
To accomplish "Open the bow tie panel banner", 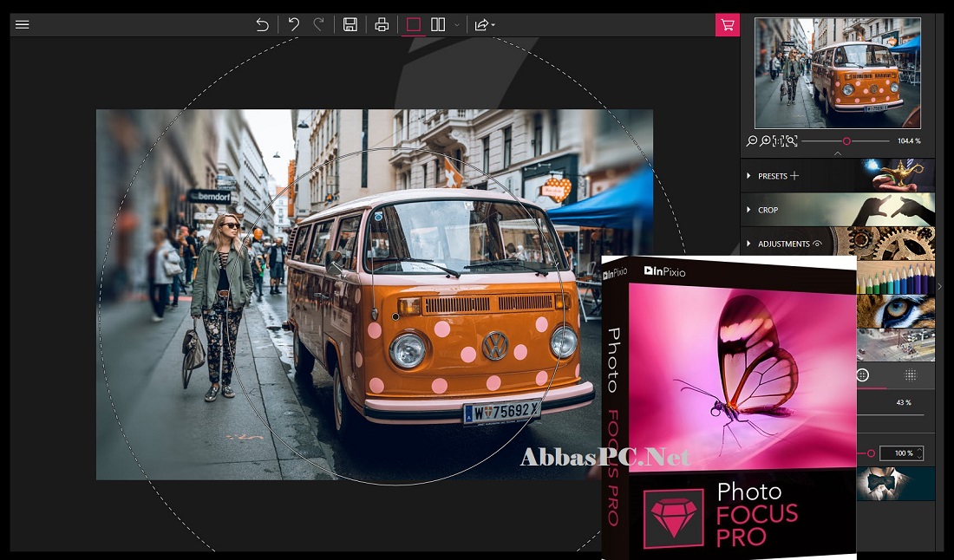I will (x=896, y=484).
